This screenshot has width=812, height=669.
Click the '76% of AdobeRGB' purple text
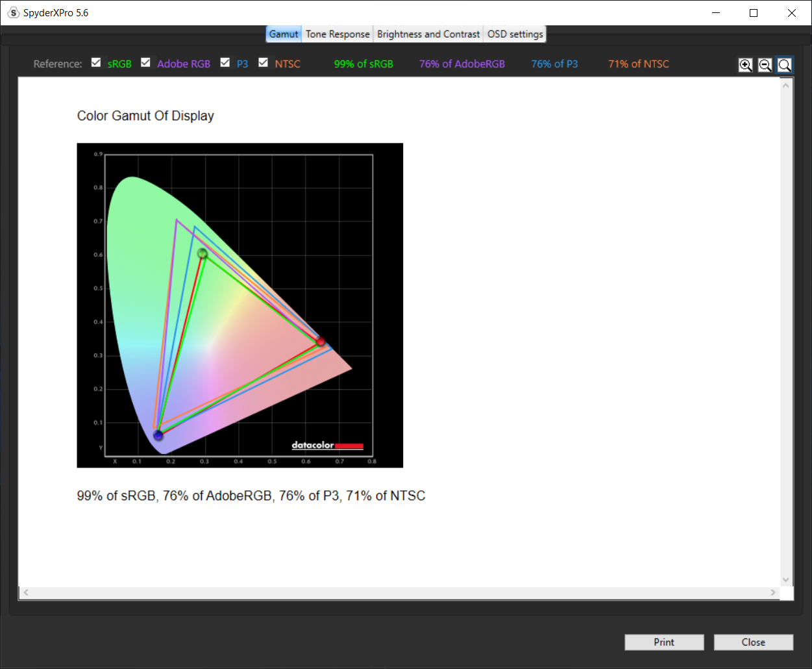click(462, 64)
